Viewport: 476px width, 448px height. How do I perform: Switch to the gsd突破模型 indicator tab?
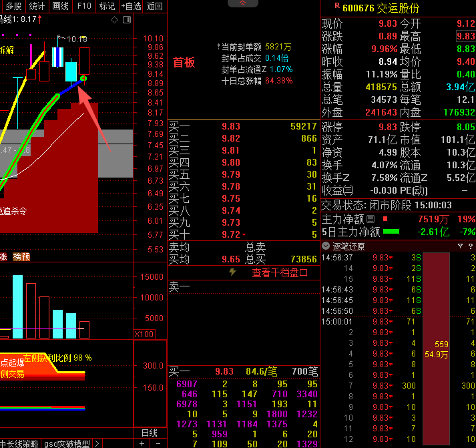coord(67,443)
